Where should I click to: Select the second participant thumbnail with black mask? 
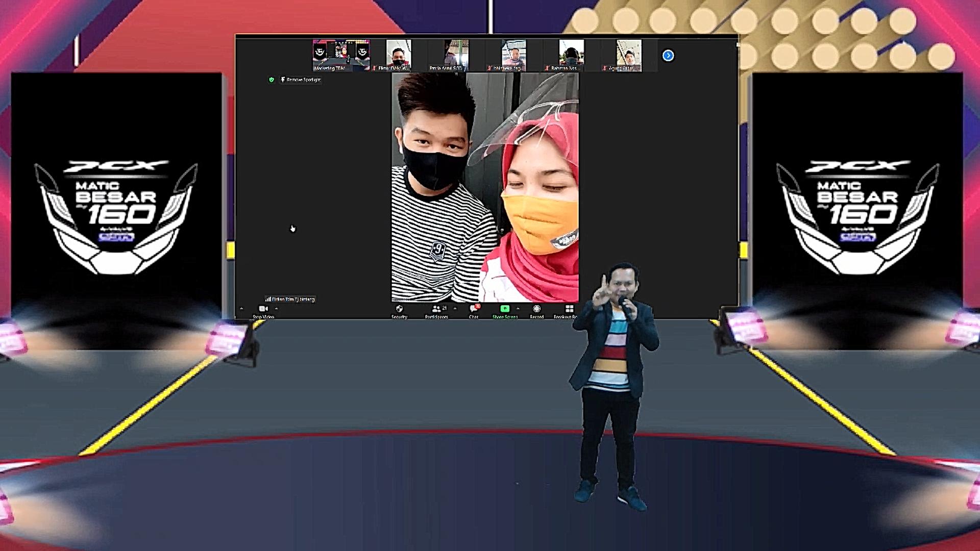[399, 55]
